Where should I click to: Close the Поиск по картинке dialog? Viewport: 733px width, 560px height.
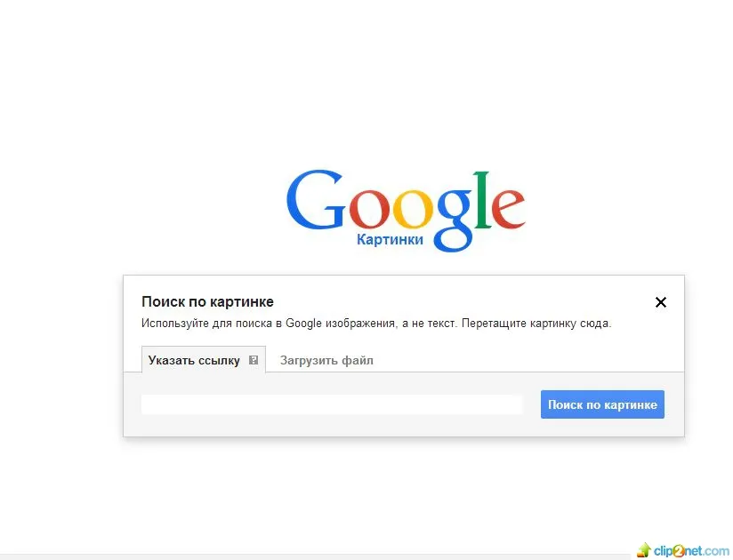point(661,302)
